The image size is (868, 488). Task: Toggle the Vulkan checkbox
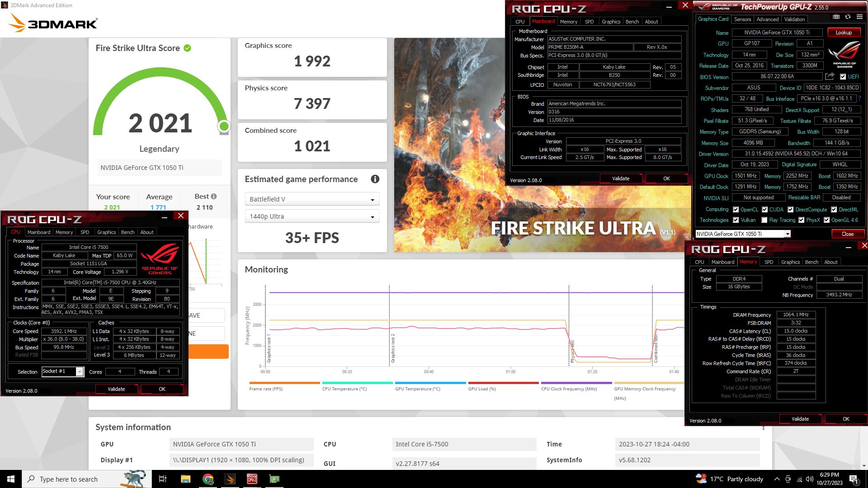coord(736,220)
